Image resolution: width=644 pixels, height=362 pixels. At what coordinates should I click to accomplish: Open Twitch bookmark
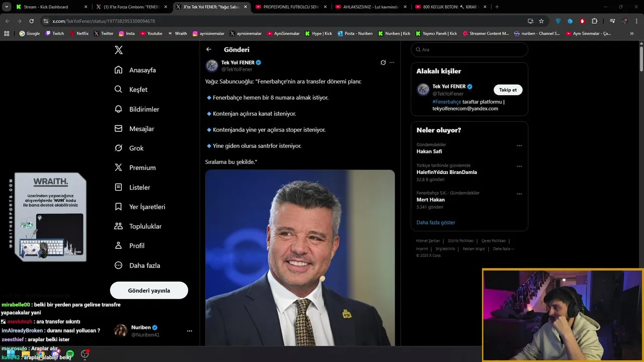click(x=55, y=33)
